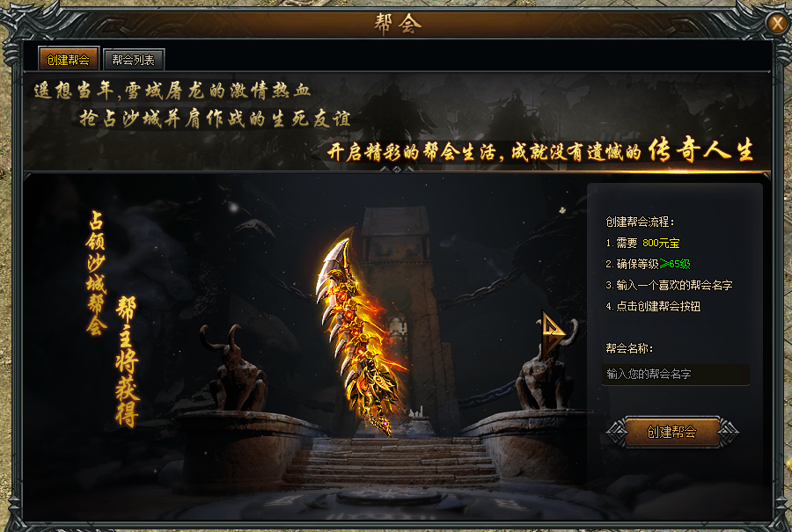792x532 pixels.
Task: Click the 创建帮会 button below the name field
Action: click(671, 432)
